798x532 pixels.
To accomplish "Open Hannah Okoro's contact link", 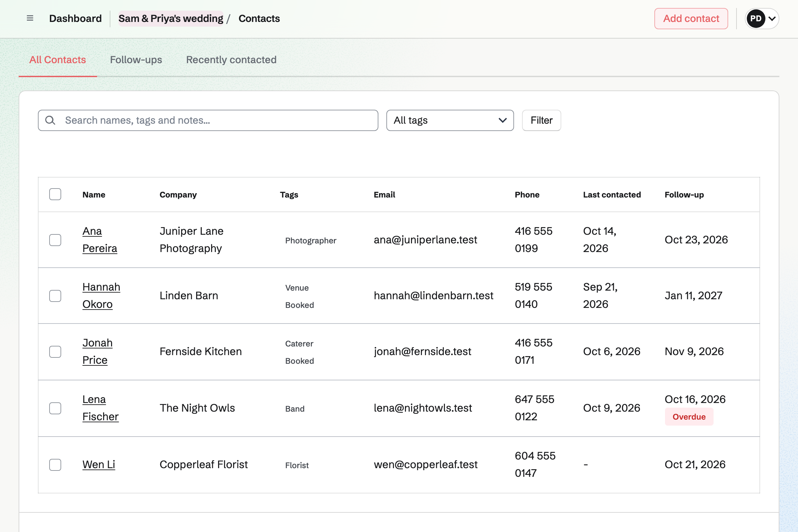I will coord(101,296).
